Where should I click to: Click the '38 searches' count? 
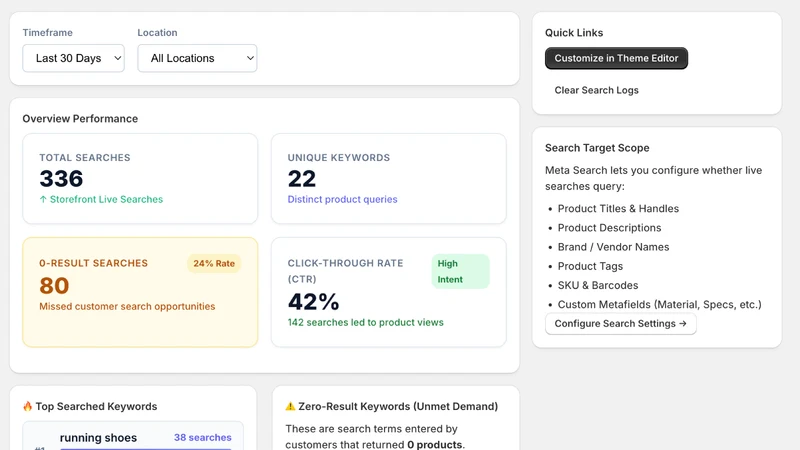[203, 438]
